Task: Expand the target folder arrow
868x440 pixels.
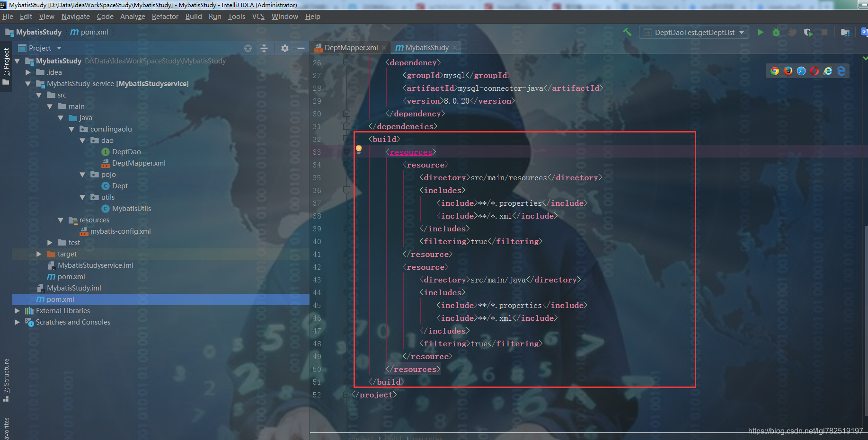Action: tap(39, 254)
